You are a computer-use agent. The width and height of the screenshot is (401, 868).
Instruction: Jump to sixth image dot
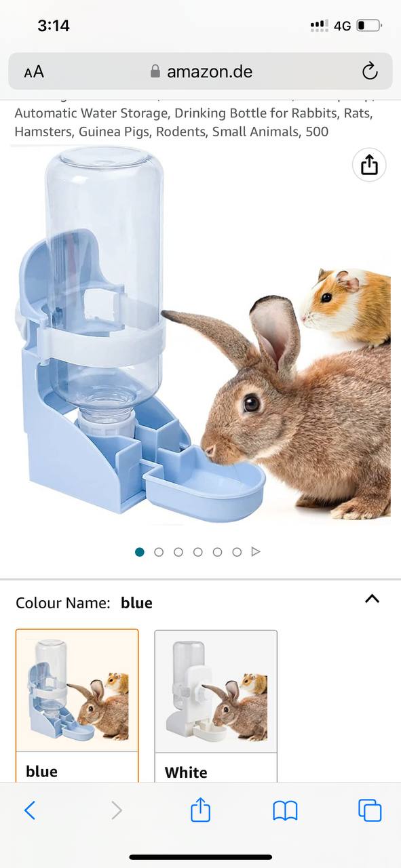point(237,552)
